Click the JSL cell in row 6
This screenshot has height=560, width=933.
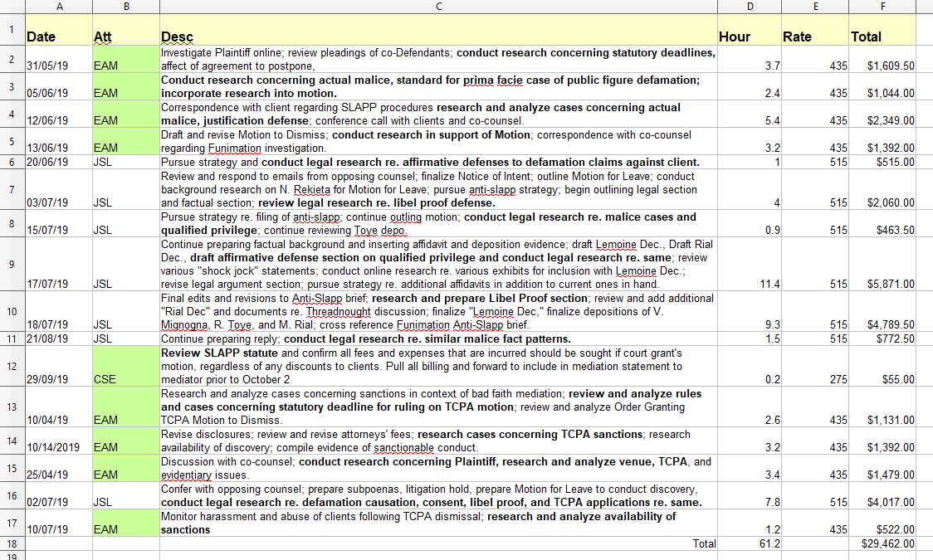click(126, 162)
